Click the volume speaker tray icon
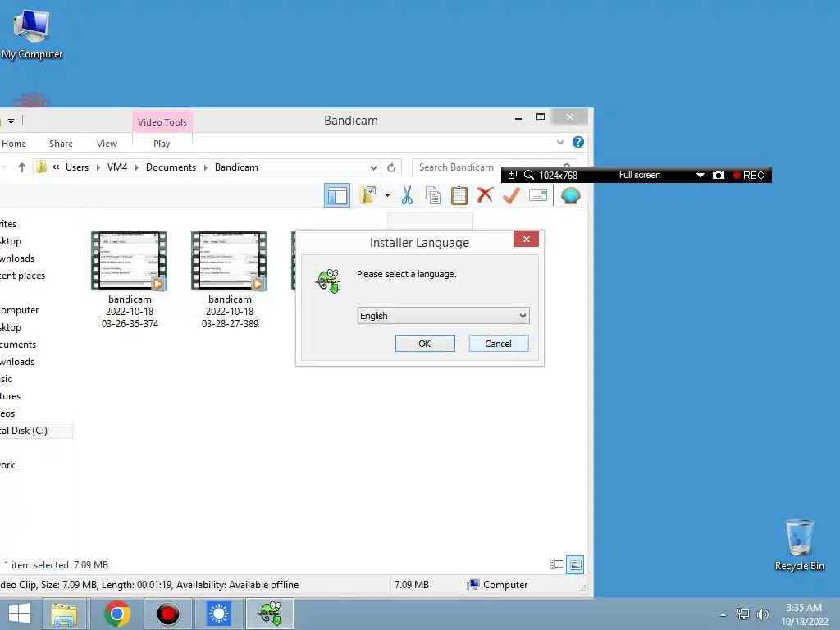Image resolution: width=840 pixels, height=630 pixels. pos(763,614)
